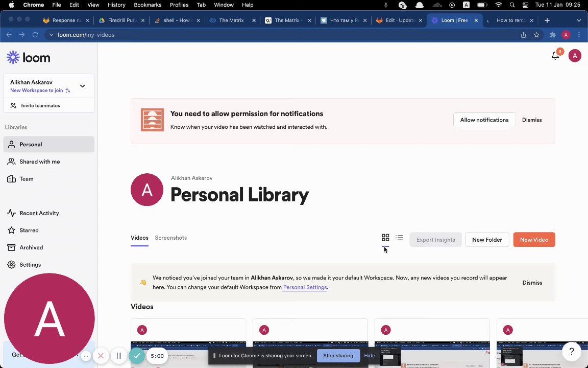Switch to the How to remo tab
Image resolution: width=588 pixels, height=368 pixels.
(510, 20)
